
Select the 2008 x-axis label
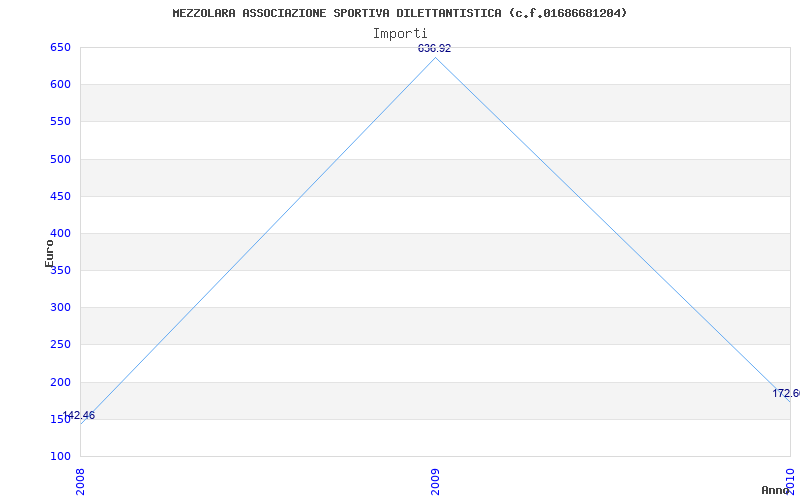click(x=80, y=481)
